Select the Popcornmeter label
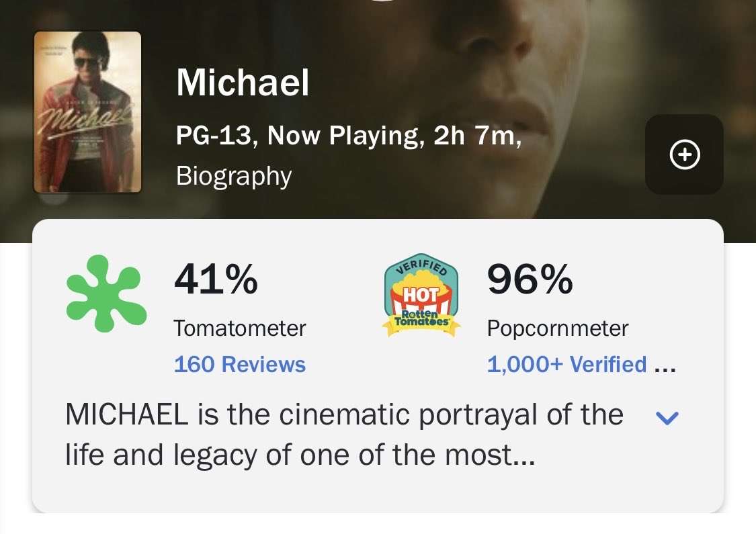Screen dimensions: 756x534 557,328
